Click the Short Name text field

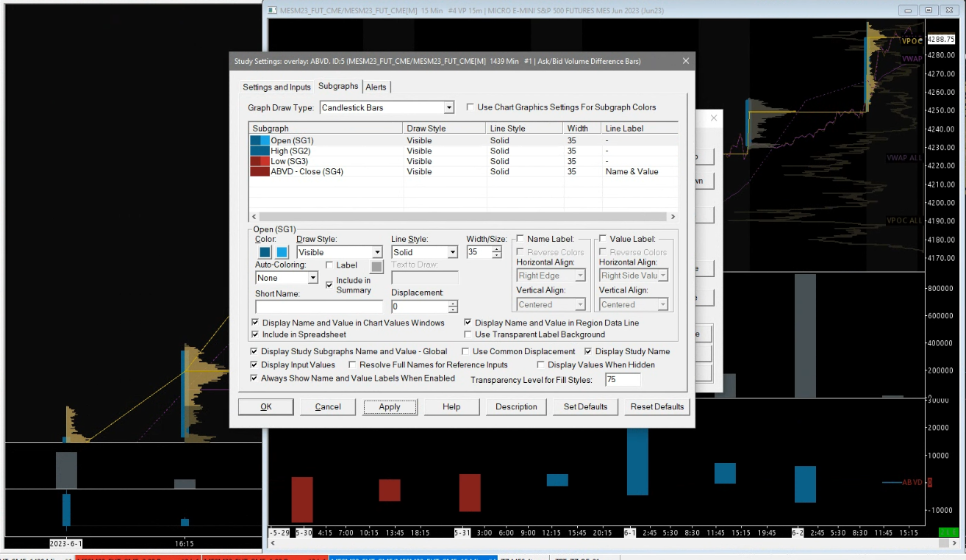[x=319, y=306]
